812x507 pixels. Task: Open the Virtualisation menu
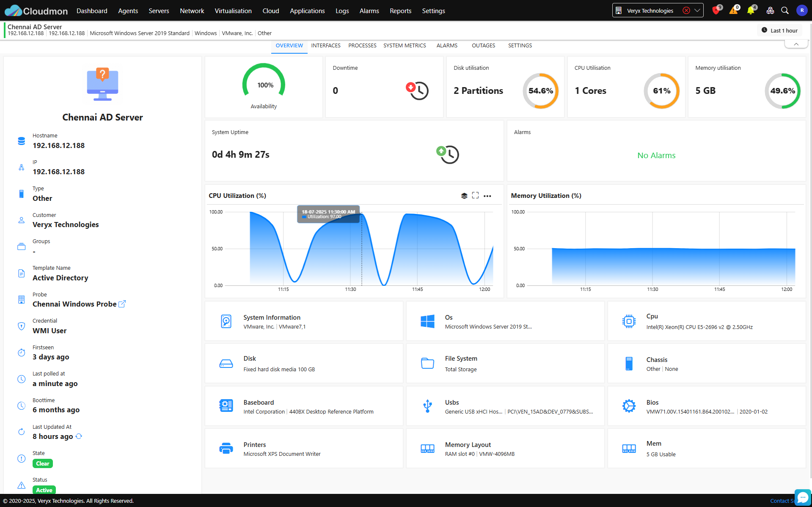coord(233,11)
